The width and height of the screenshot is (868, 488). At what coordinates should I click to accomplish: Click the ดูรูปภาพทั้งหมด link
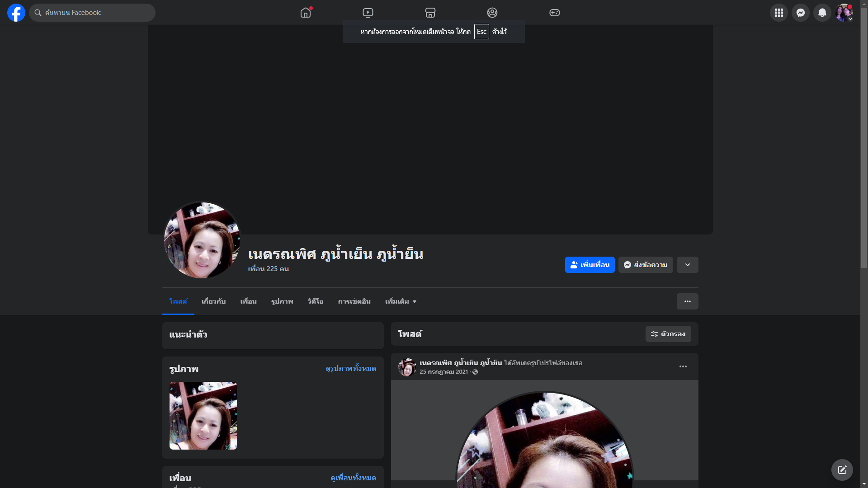(x=351, y=369)
